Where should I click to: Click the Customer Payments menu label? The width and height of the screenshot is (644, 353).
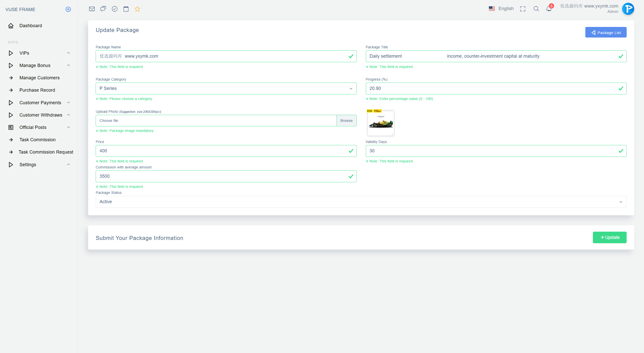[x=40, y=103]
